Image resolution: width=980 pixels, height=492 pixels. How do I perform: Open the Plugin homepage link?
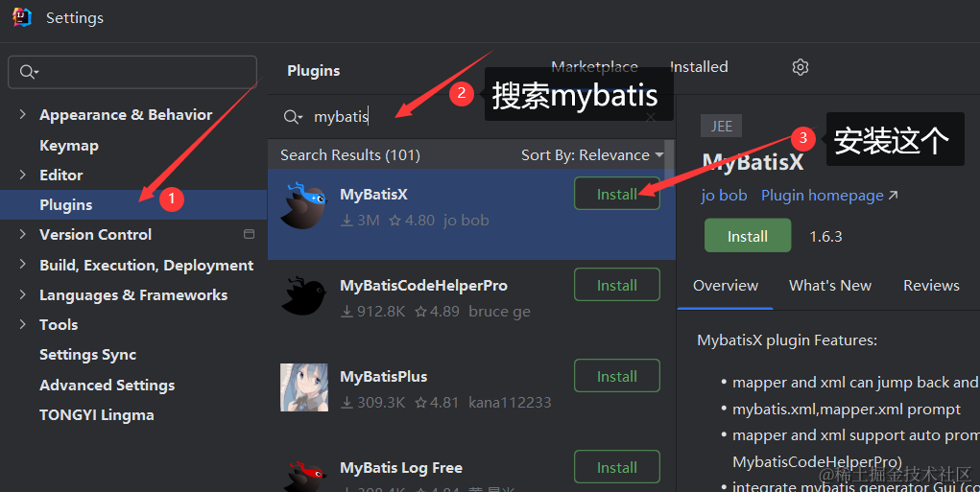coord(829,196)
